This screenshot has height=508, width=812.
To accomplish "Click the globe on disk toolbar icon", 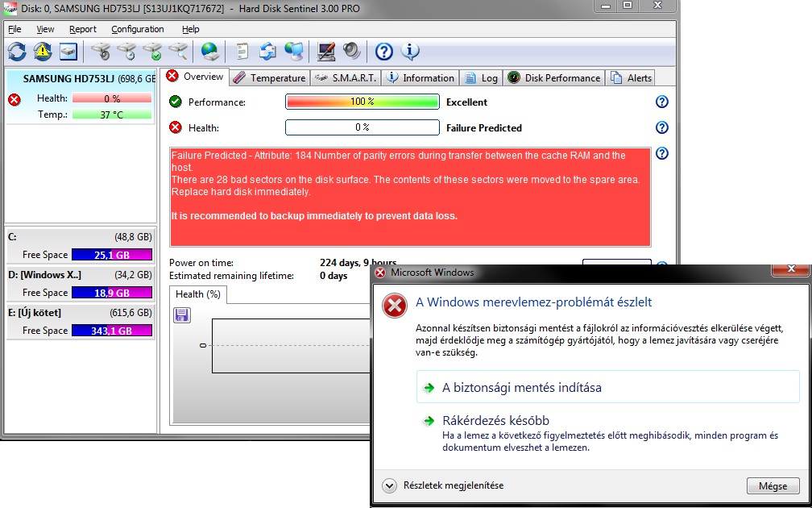I will (209, 52).
